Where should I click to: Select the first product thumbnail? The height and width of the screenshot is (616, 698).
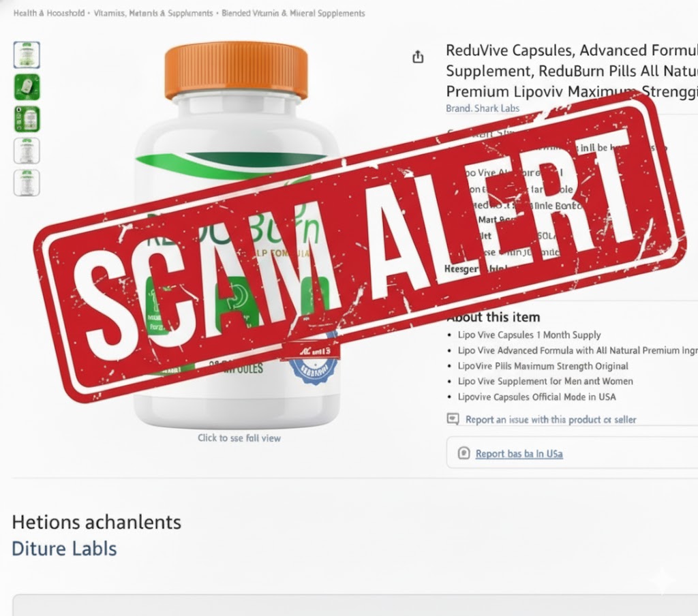coord(27,55)
